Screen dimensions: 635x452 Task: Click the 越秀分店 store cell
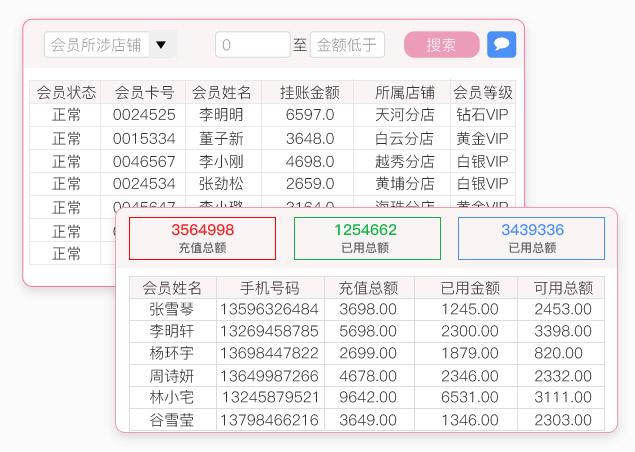click(404, 161)
